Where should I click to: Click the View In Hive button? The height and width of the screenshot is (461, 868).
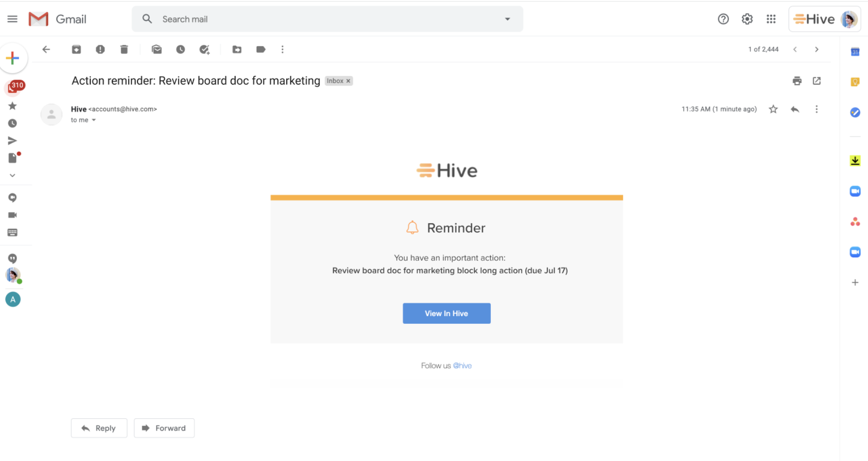447,313
